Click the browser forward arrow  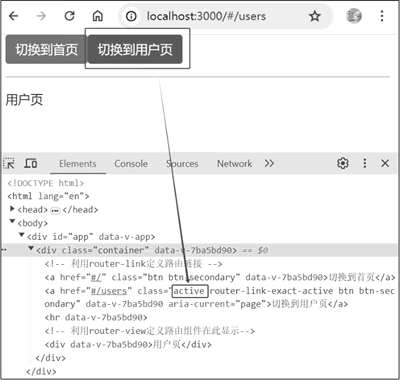pyautogui.click(x=41, y=16)
